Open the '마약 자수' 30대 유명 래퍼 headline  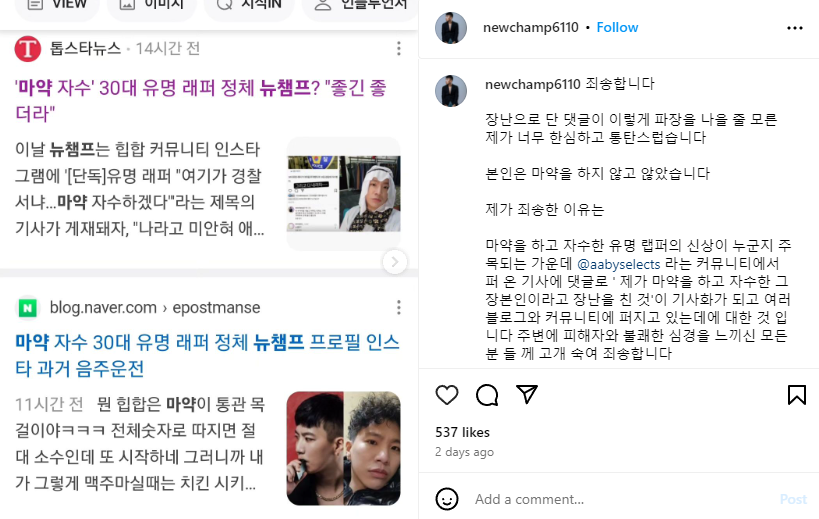point(201,100)
